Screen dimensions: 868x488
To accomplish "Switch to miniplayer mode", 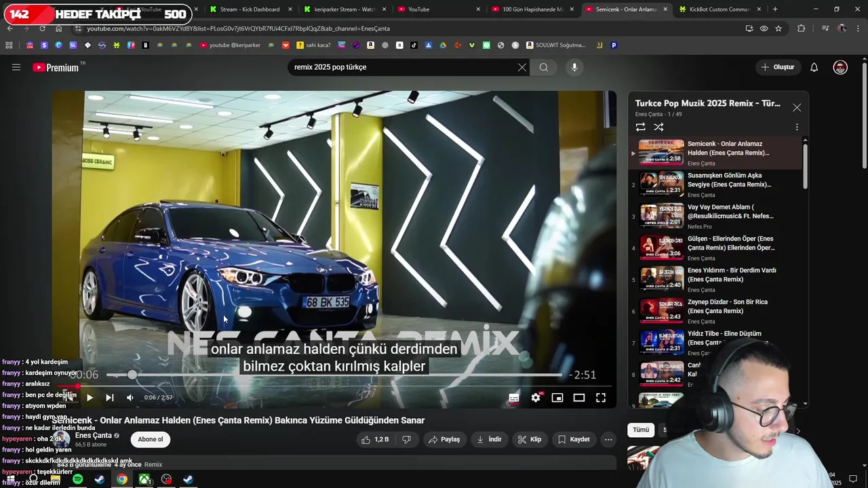I will pyautogui.click(x=557, y=398).
